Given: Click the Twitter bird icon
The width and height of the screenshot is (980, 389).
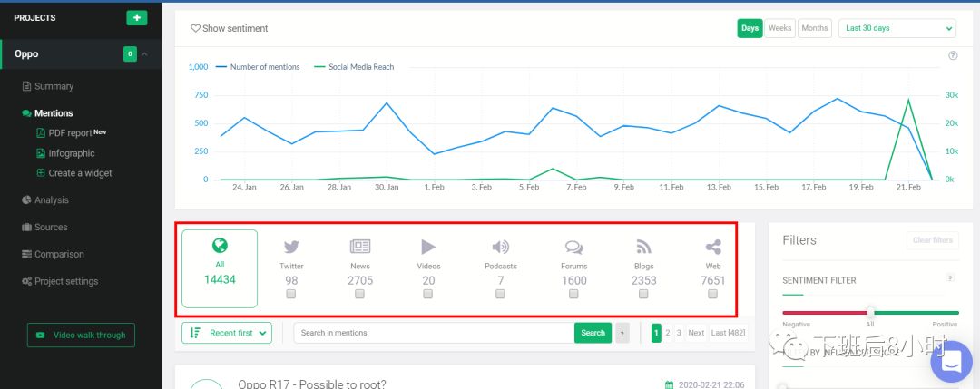Looking at the screenshot, I should point(291,248).
